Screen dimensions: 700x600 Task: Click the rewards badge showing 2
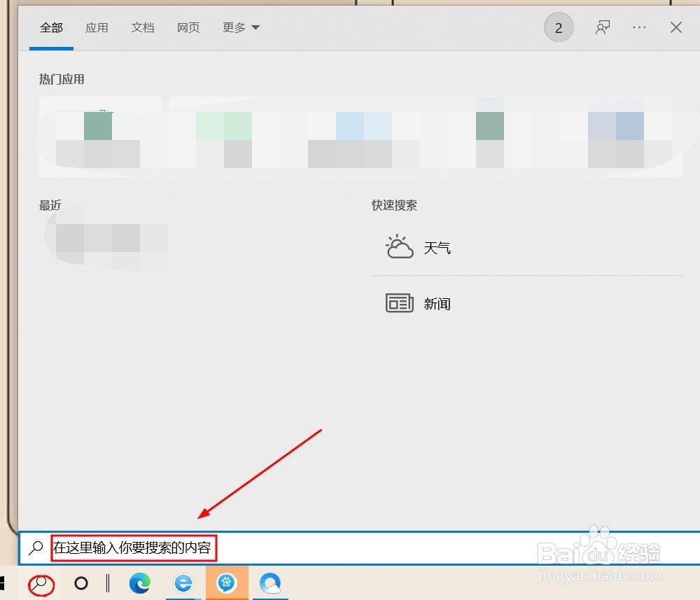559,28
